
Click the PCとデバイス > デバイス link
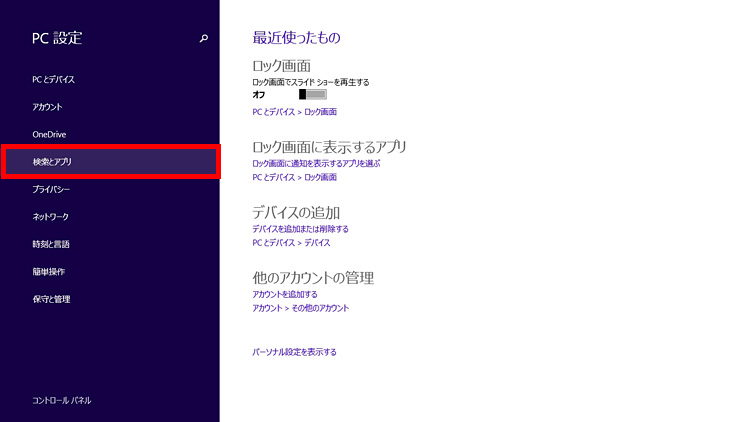291,243
